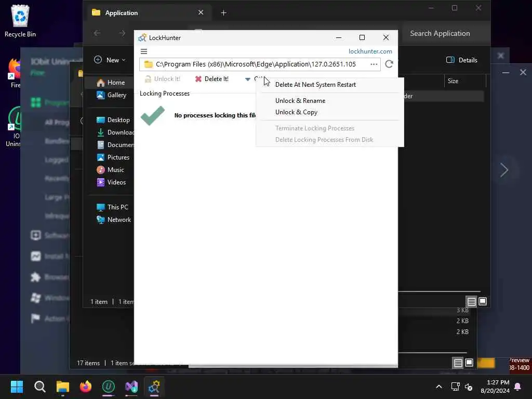Image resolution: width=532 pixels, height=399 pixels.
Task: Collapse the Other dropdown arrow in LockHunter
Action: (x=248, y=79)
